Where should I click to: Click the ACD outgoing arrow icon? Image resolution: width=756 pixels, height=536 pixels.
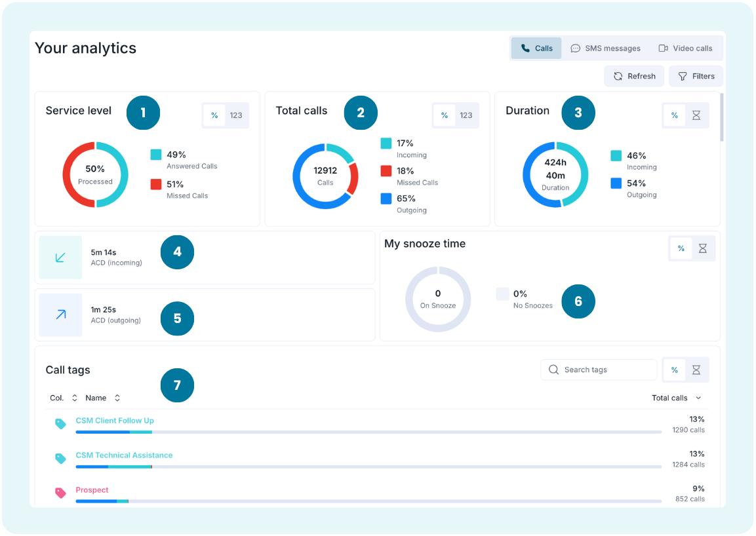point(60,315)
